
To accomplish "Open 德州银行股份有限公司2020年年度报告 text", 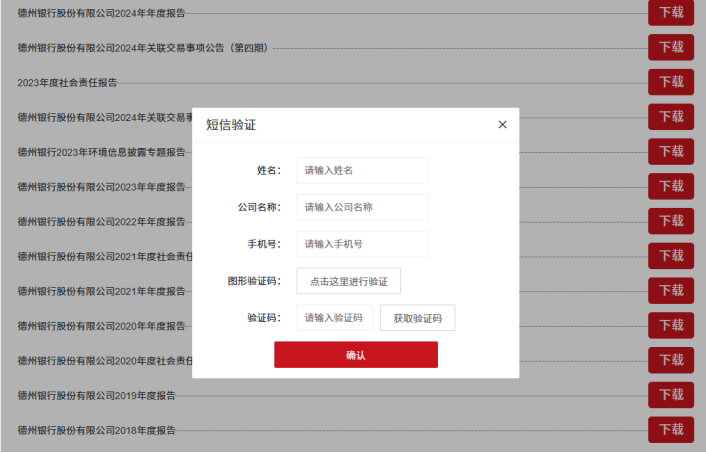I will tap(101, 326).
